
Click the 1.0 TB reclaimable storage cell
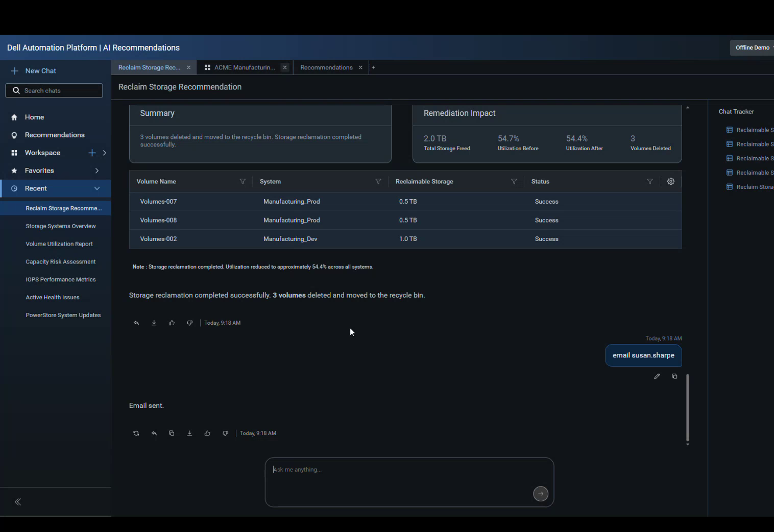pyautogui.click(x=408, y=239)
